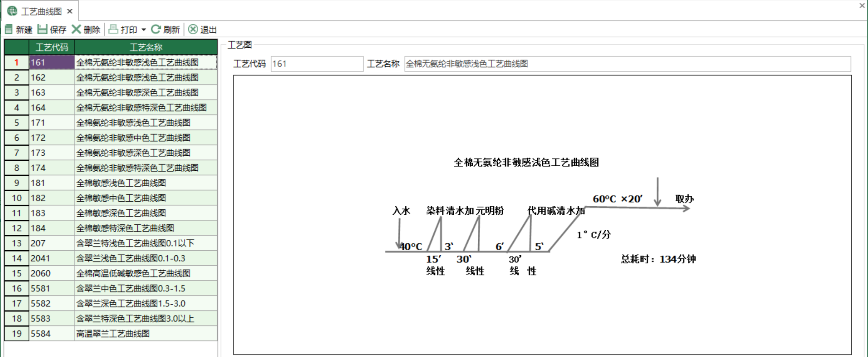Select row 184 全棉敏感特深色工艺曲线图
The height and width of the screenshot is (357, 868).
pos(111,228)
